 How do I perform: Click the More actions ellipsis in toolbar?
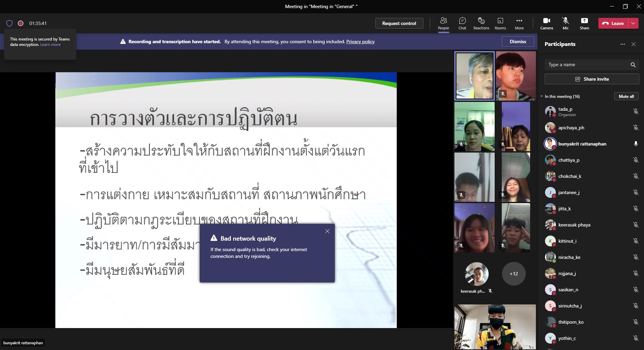[x=519, y=23]
